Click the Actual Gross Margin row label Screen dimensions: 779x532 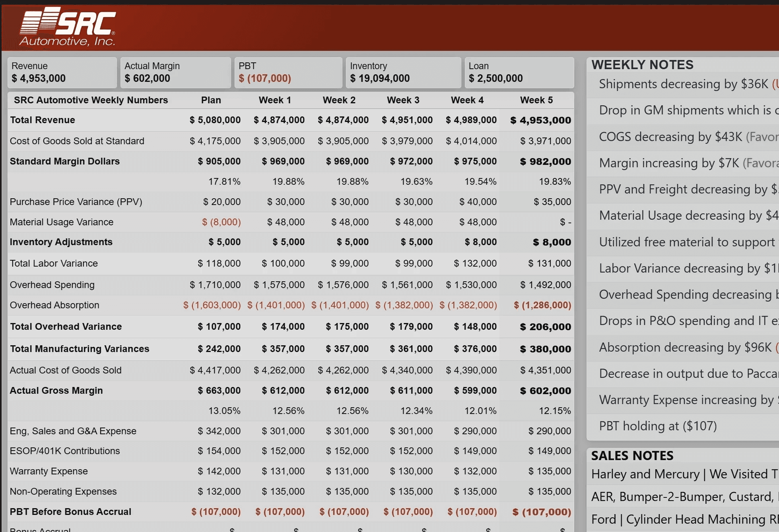tap(56, 391)
